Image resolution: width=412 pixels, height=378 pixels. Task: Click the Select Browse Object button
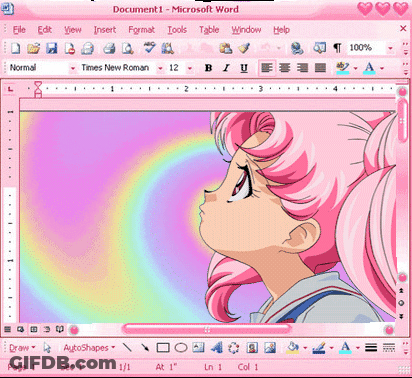click(x=402, y=303)
